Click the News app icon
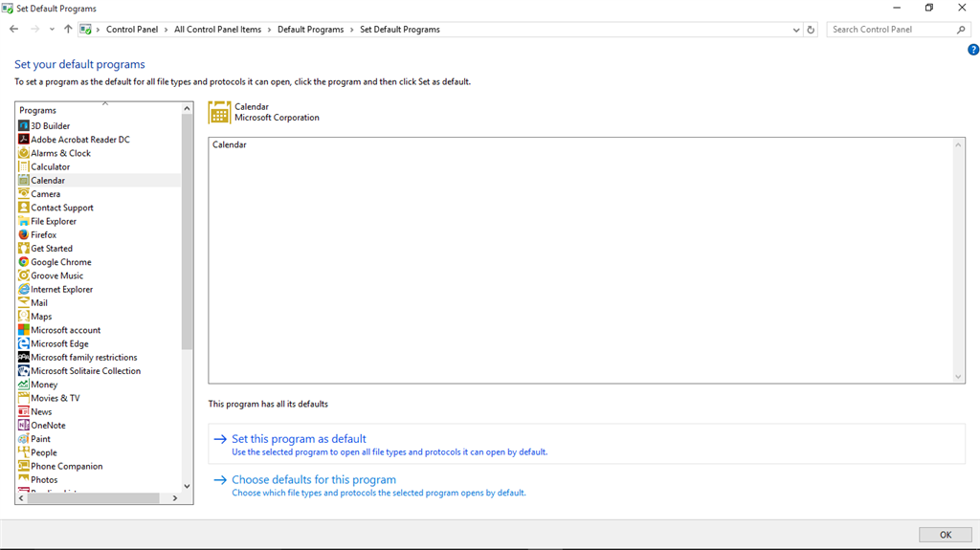980x550 pixels. (x=24, y=412)
